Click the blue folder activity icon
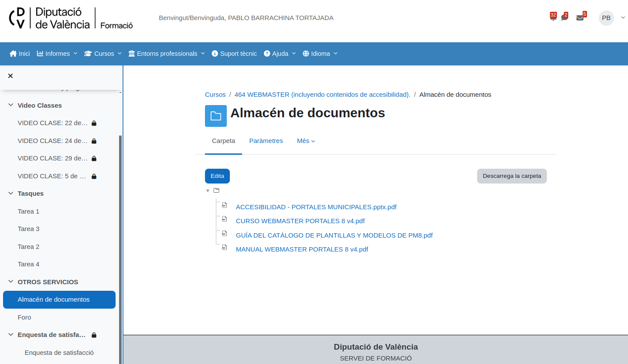This screenshot has width=628, height=364. click(x=216, y=116)
